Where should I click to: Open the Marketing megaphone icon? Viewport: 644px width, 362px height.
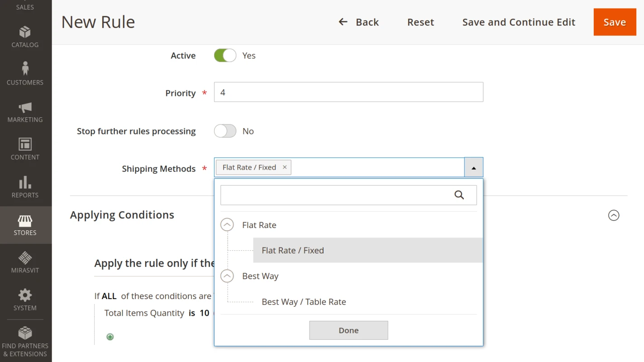25,108
